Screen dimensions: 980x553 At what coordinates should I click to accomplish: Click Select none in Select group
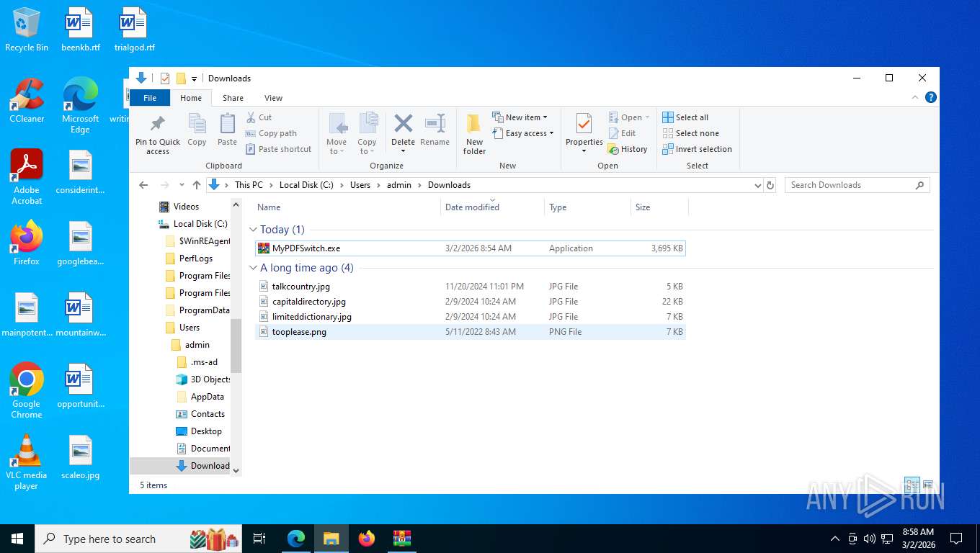click(x=690, y=133)
